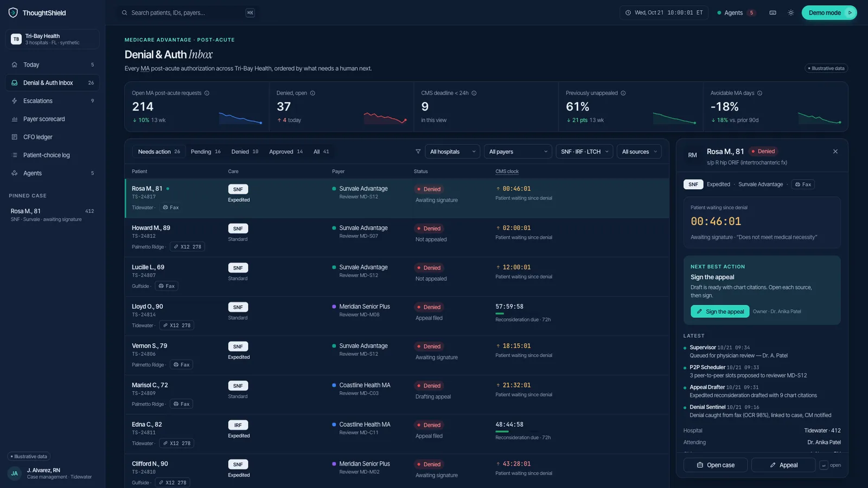This screenshot has height=488, width=868.
Task: Click the info icon beside Avoidable MA days
Action: [x=759, y=93]
